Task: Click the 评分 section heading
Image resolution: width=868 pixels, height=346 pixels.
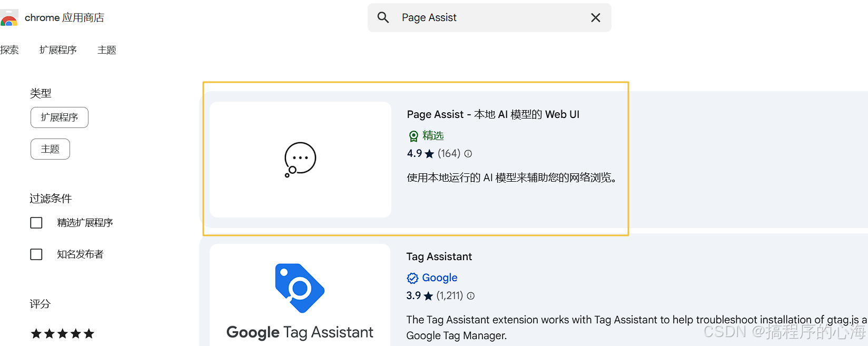Action: pos(40,304)
